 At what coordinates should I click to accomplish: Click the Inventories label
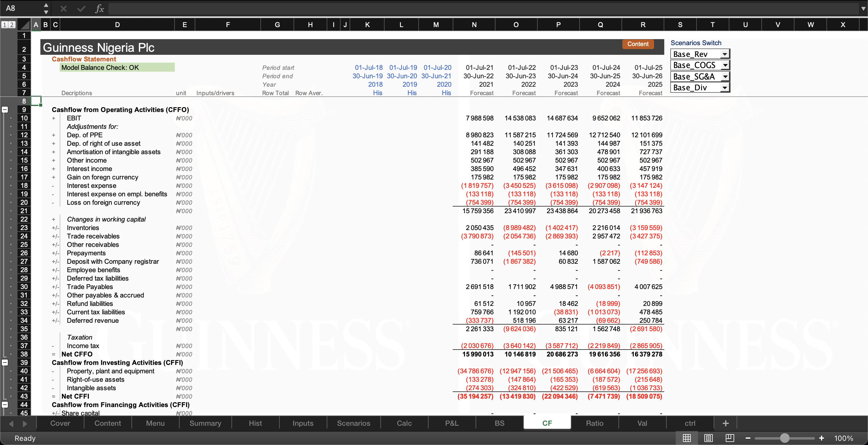(83, 228)
